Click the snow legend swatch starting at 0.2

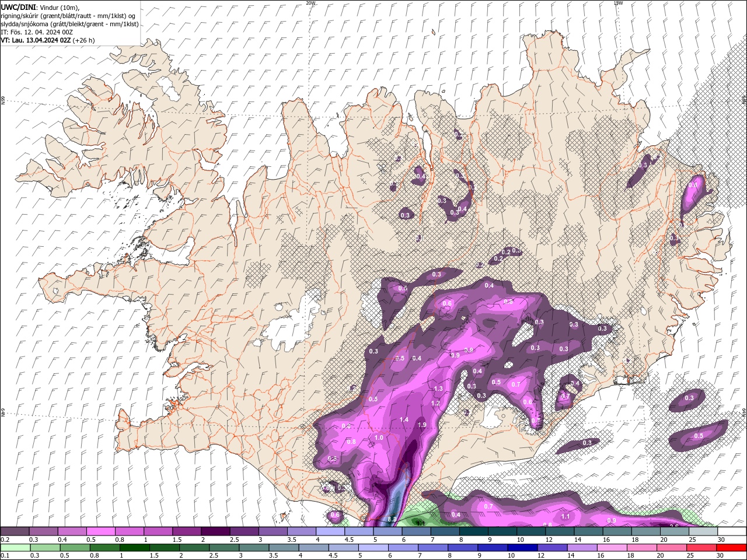click(15, 531)
